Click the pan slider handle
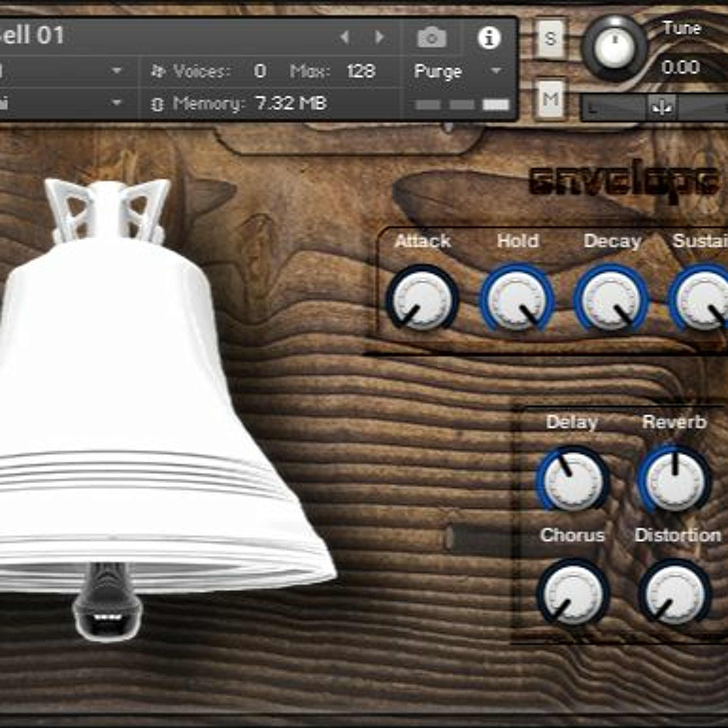 click(662, 108)
